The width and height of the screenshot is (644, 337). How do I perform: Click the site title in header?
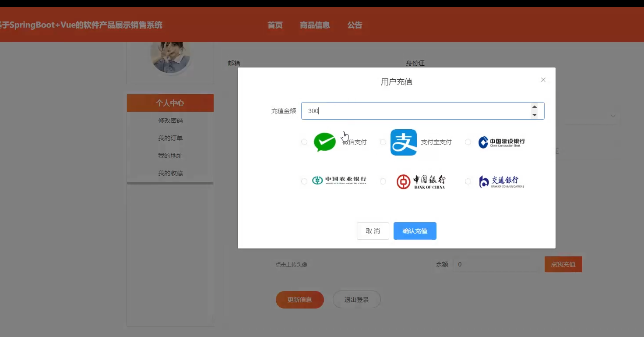81,25
